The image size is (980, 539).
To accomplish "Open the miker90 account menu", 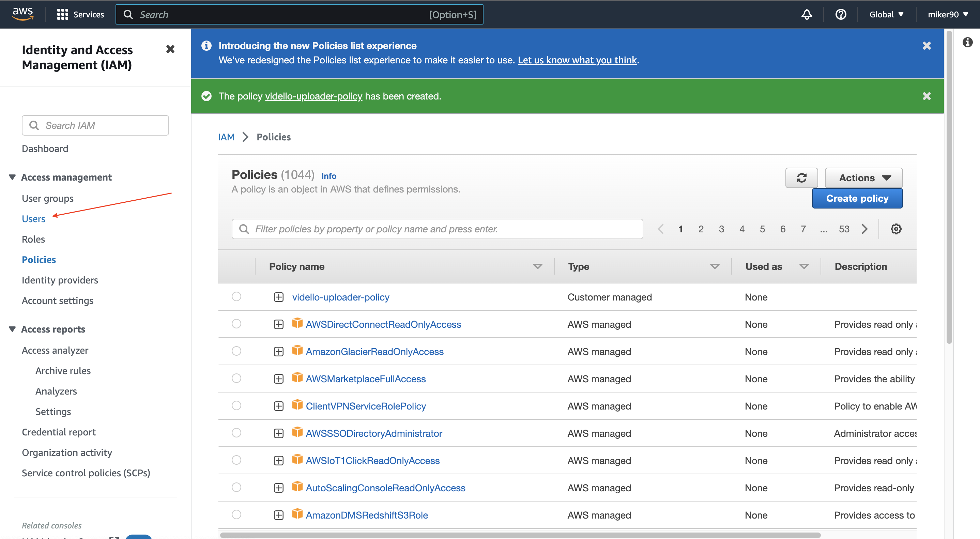I will click(x=948, y=14).
